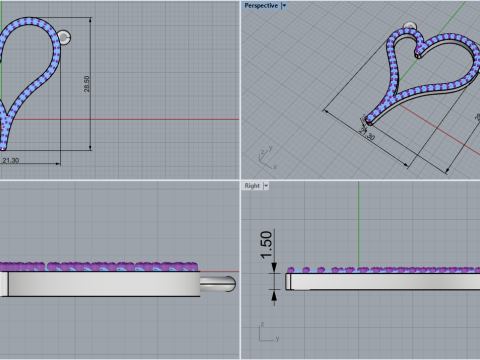Click the 21.30 dimension in Perspective view
480x360 pixels.
[367, 134]
